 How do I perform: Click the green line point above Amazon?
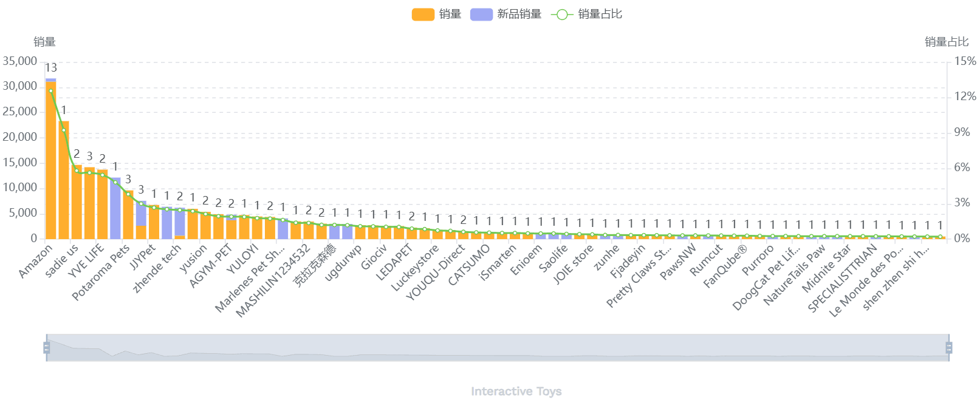pos(51,91)
